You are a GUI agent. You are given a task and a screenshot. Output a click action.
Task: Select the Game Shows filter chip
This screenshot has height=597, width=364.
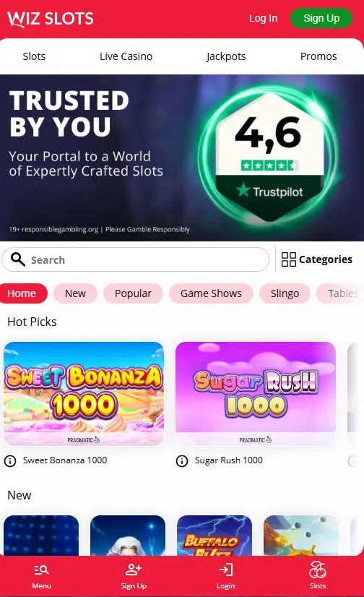point(211,293)
